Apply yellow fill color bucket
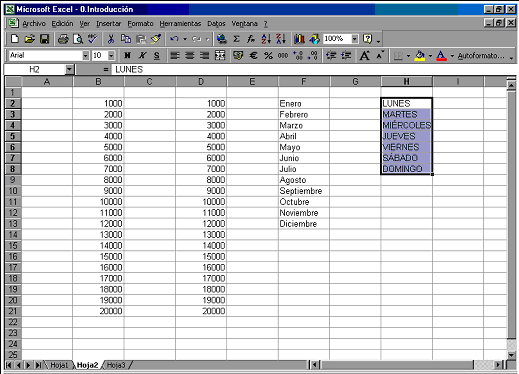This screenshot has height=374, width=519. 420,55
